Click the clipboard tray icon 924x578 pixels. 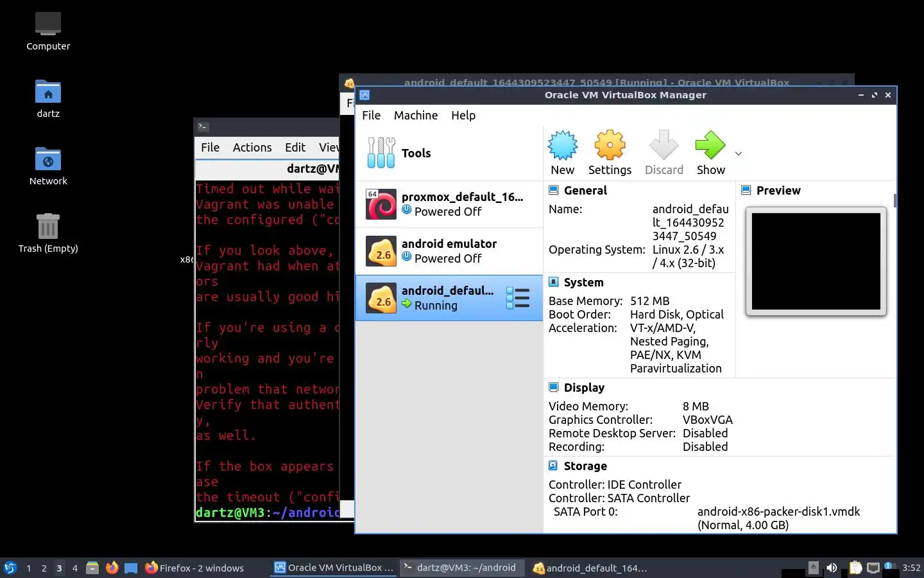click(855, 568)
